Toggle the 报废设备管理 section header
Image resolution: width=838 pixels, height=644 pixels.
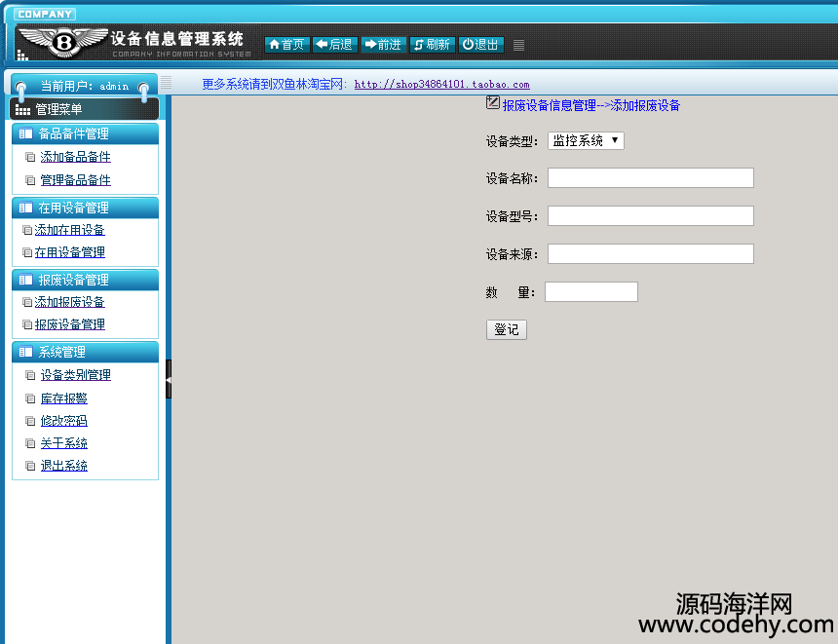[85, 280]
